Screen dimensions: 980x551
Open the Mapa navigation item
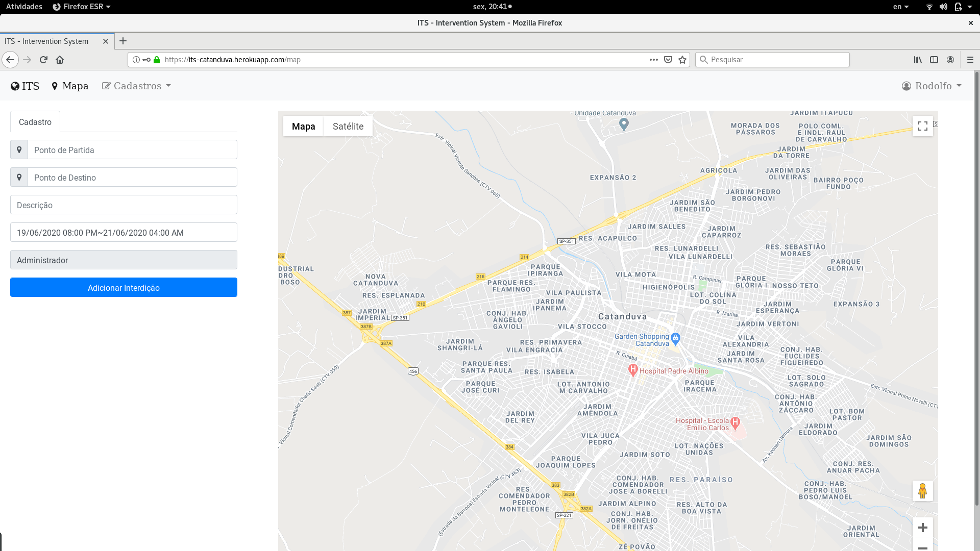coord(70,86)
